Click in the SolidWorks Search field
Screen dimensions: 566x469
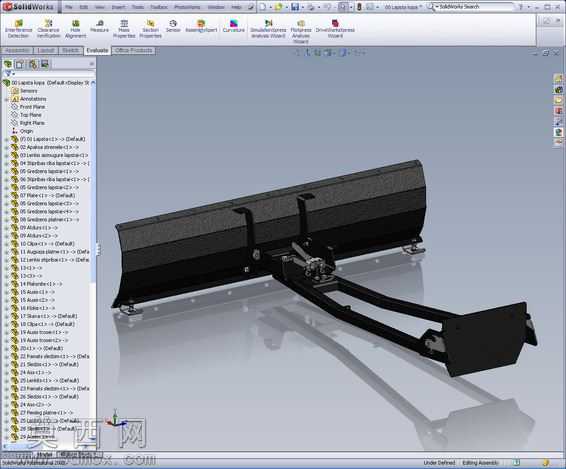point(475,7)
